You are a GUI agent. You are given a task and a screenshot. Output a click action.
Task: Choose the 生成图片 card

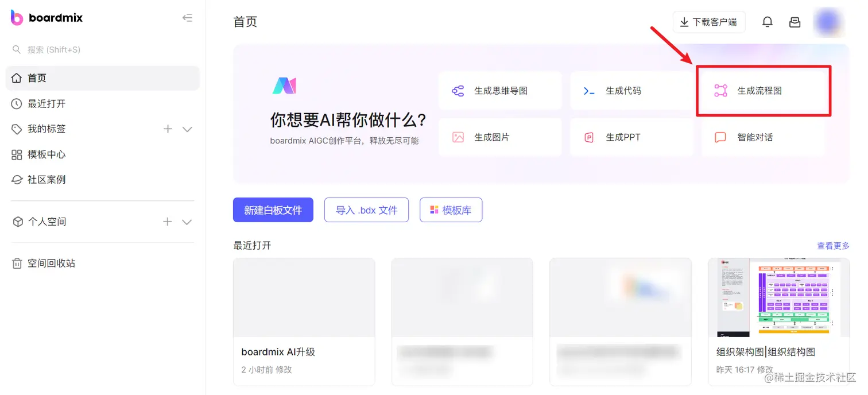pos(500,137)
